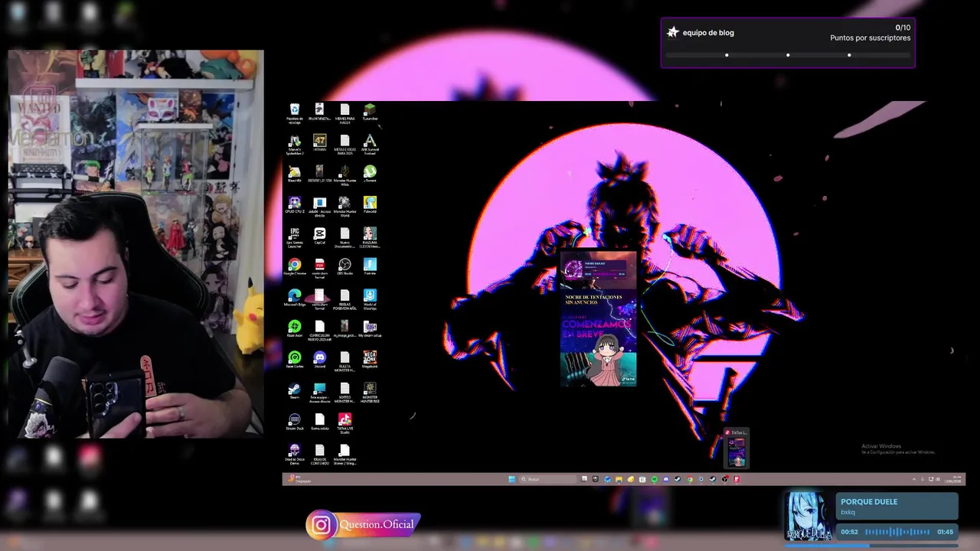The image size is (980, 551).
Task: Open the TikTok Live preview thumbnail above taskbar
Action: pos(736,448)
